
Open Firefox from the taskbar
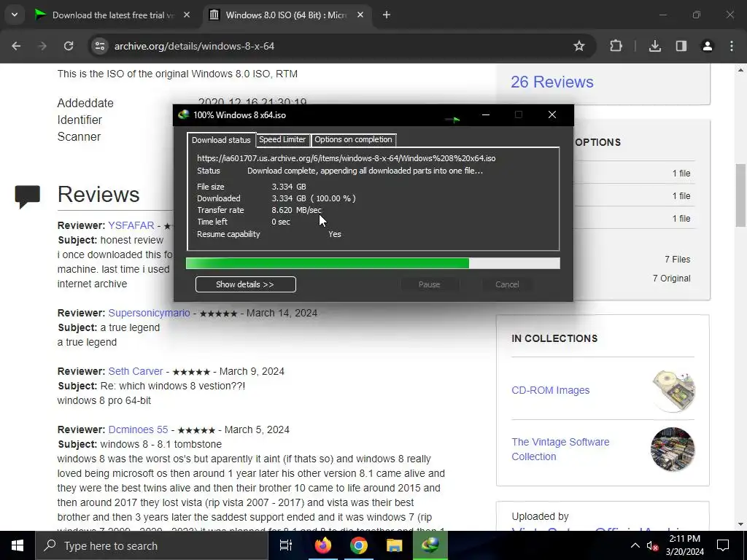[322, 545]
